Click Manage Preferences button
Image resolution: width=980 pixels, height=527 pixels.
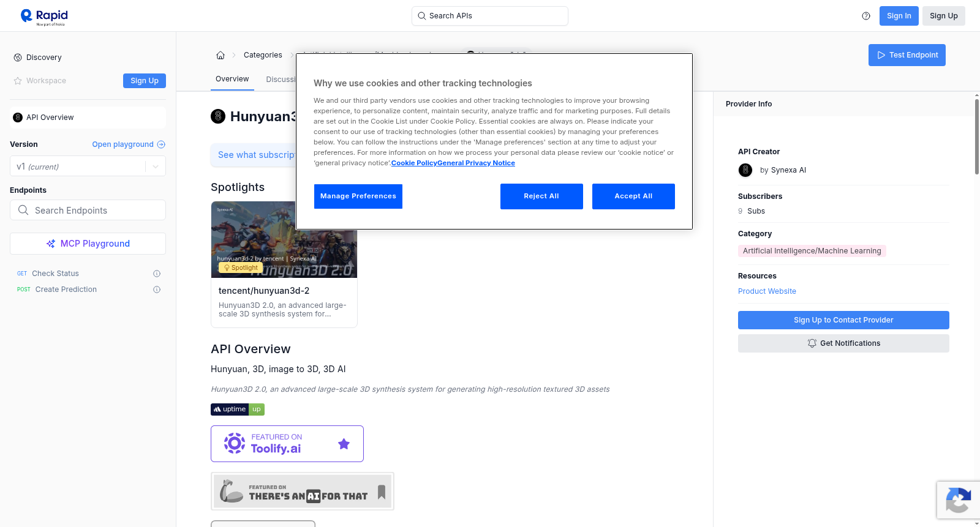[358, 196]
